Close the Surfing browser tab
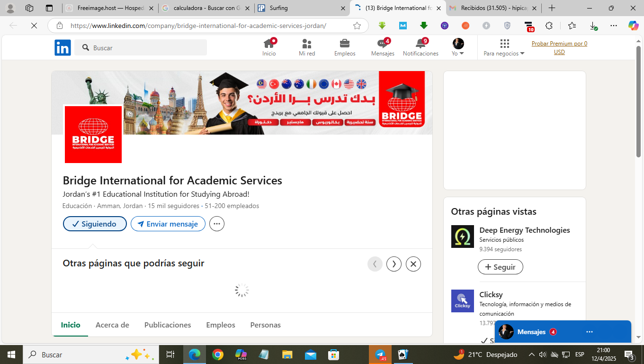 343,8
